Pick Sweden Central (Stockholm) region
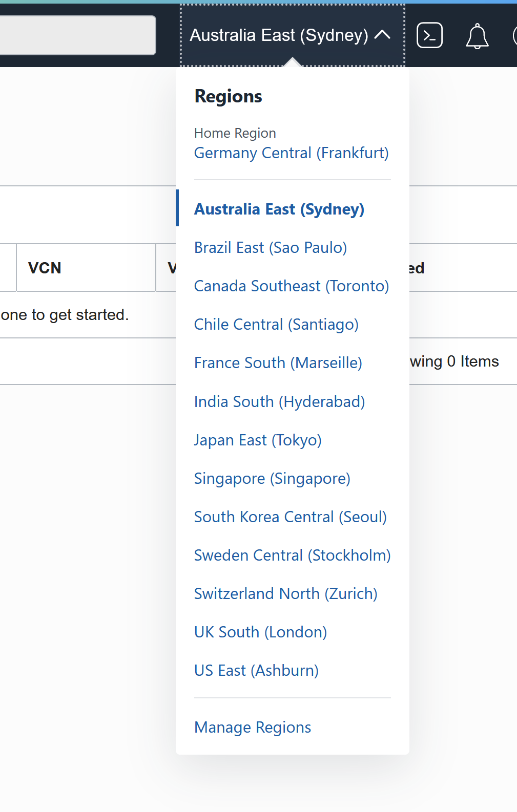The image size is (517, 812). pos(293,555)
